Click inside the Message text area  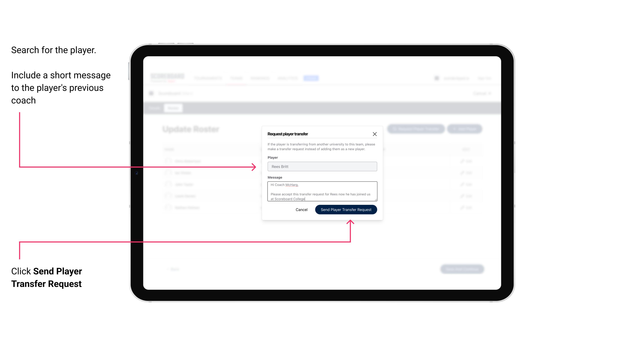tap(322, 191)
